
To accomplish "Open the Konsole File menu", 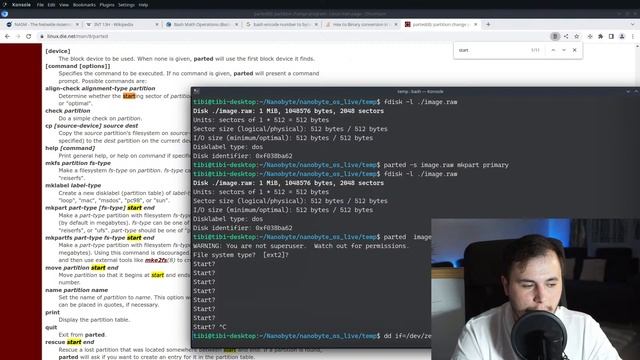I will click(40, 5).
